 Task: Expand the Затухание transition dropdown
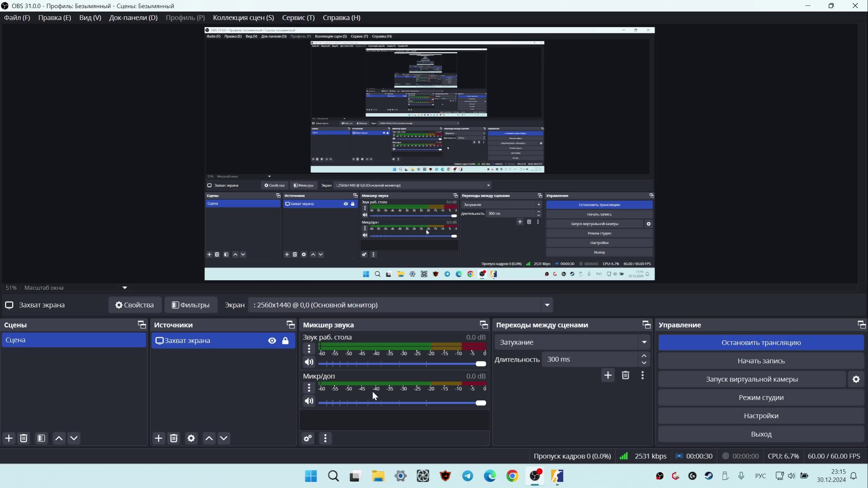[x=644, y=342]
